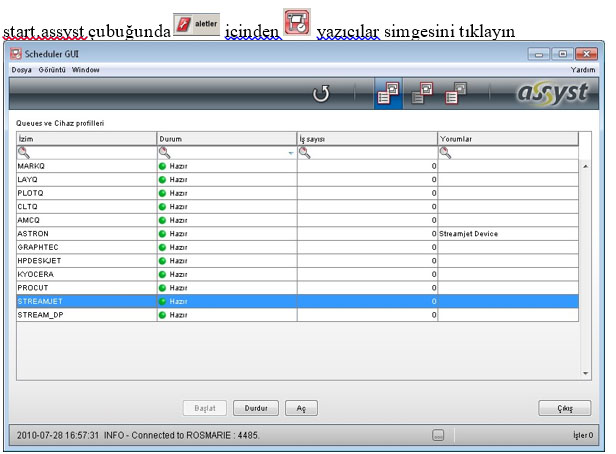Select the CLTQ queue row
This screenshot has width=616, height=454.
[x=297, y=207]
